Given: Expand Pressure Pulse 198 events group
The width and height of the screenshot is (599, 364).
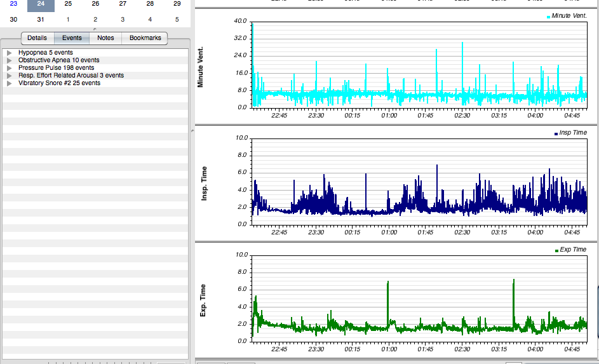Looking at the screenshot, I should click(x=10, y=67).
